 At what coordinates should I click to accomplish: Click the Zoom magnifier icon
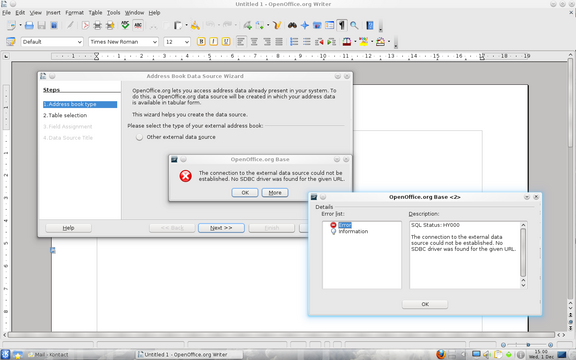pos(354,25)
